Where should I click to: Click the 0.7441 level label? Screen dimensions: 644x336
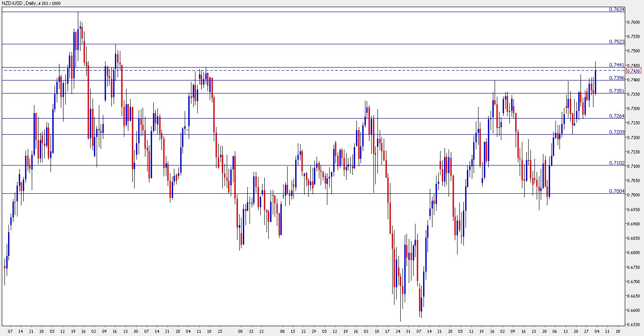click(x=617, y=65)
